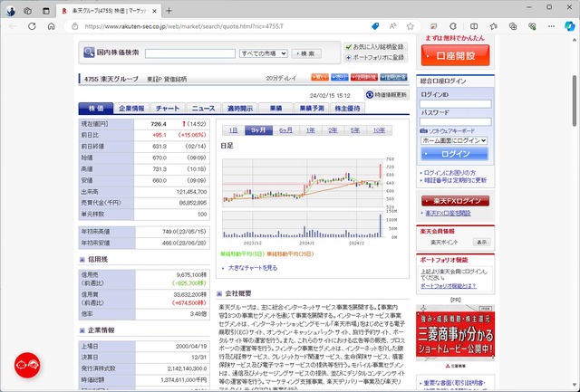The image size is (580, 392).
Task: Select the 1年 chart period
Action: coord(311,130)
